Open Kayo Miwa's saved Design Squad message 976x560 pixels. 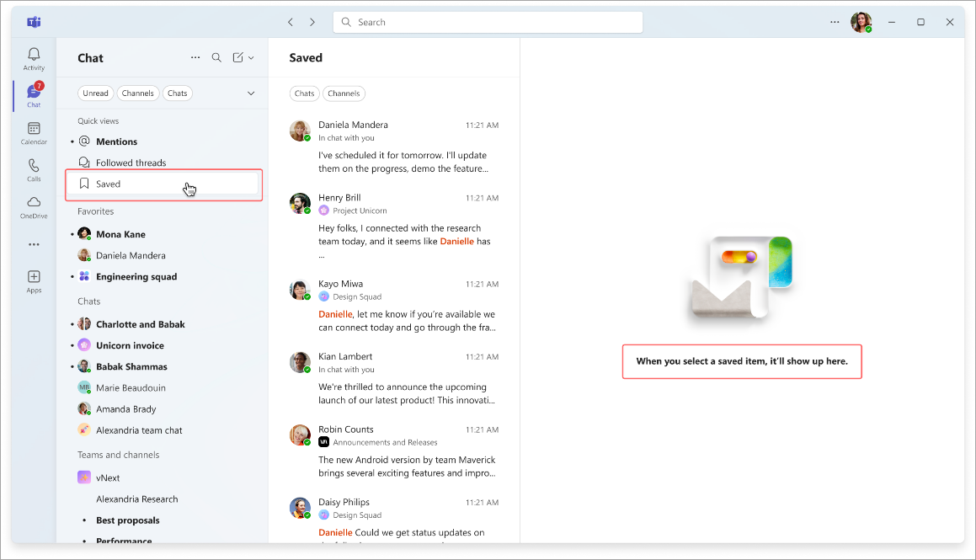pos(394,306)
